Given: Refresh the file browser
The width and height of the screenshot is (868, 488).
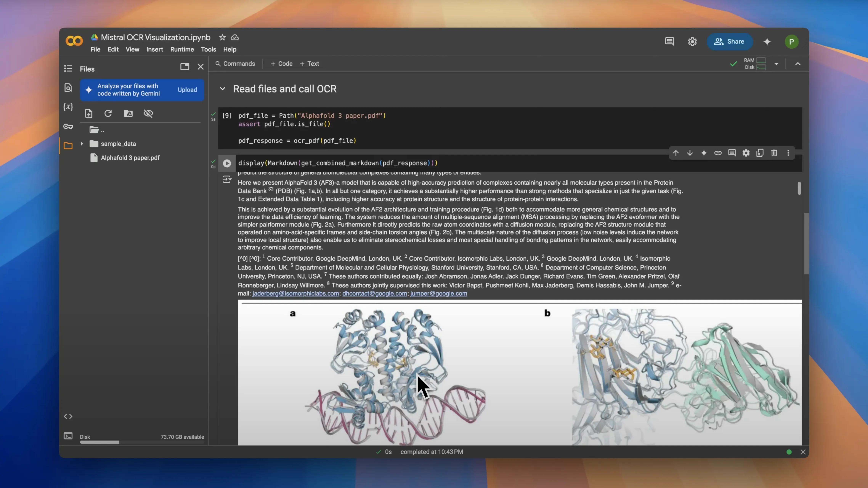Looking at the screenshot, I should (108, 113).
